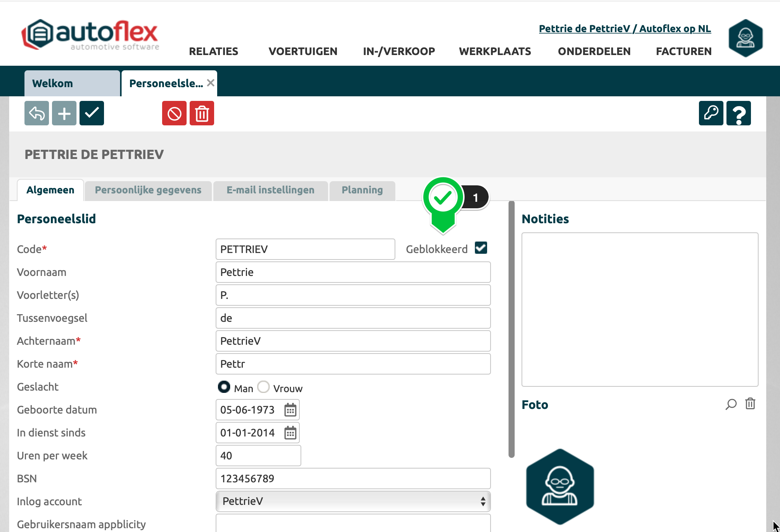This screenshot has width=780, height=532.
Task: Open calendar picker for Geboorte datum
Action: pos(290,410)
